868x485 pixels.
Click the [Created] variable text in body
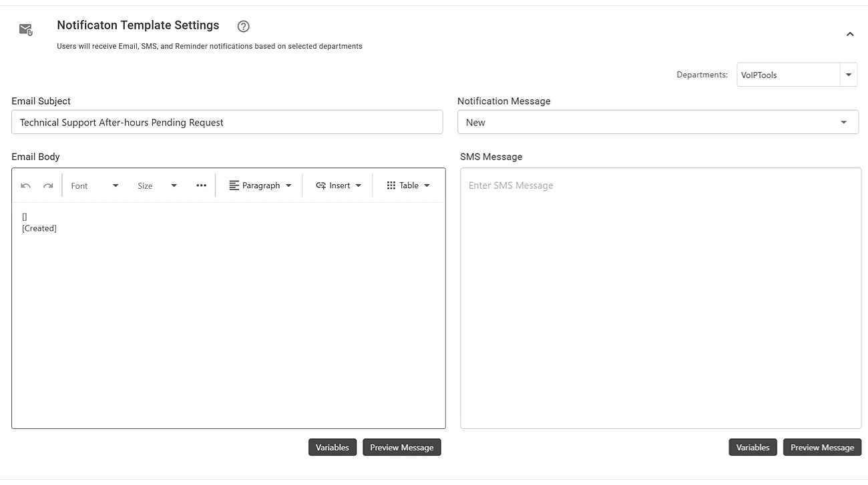[x=39, y=228]
